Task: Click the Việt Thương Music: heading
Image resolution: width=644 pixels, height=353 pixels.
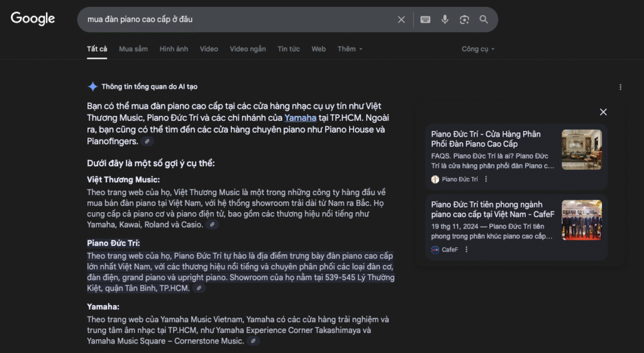Action: click(123, 179)
